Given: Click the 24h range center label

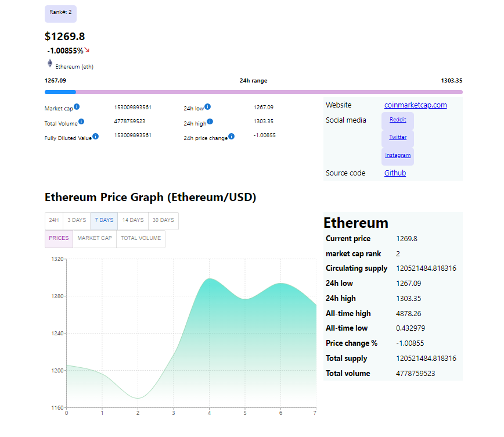Looking at the screenshot, I should pos(253,80).
